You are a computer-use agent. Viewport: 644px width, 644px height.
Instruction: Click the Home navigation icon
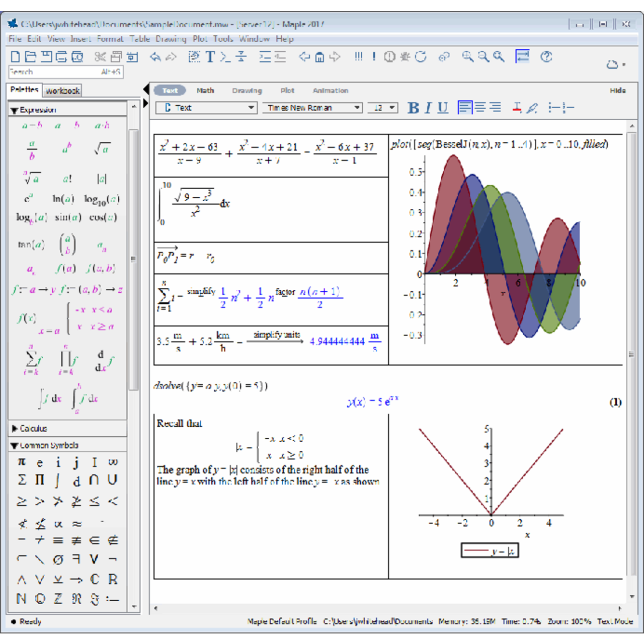(319, 57)
